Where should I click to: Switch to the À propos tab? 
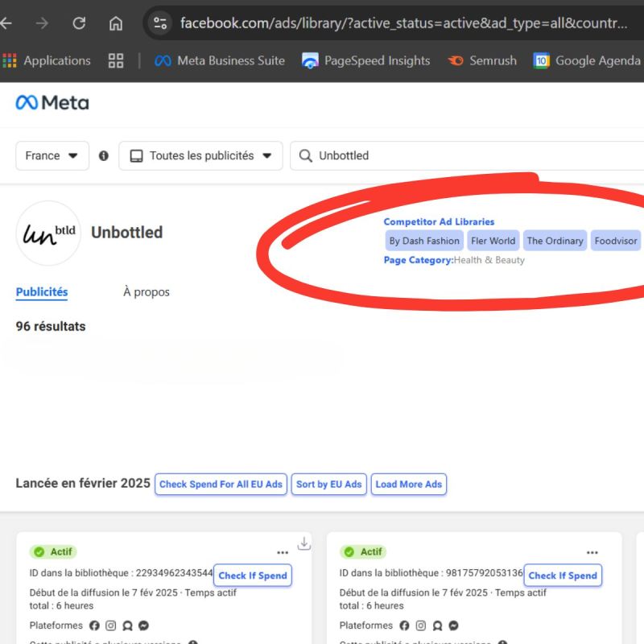pos(147,292)
